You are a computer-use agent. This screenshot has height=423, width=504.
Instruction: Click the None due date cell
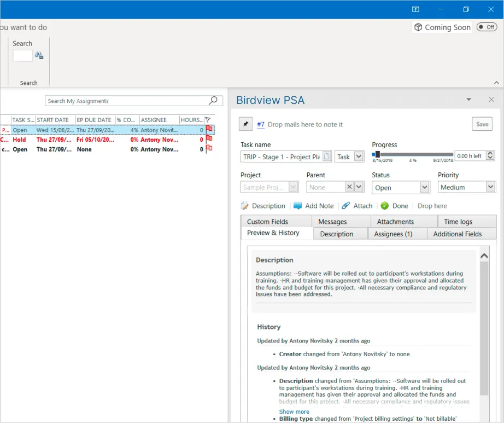[x=84, y=149]
